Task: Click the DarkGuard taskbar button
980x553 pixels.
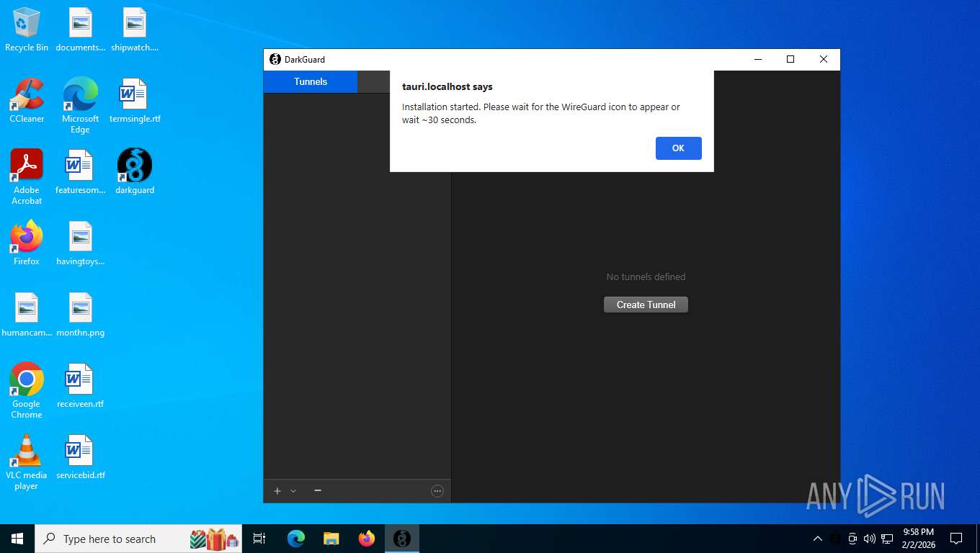Action: coord(402,539)
